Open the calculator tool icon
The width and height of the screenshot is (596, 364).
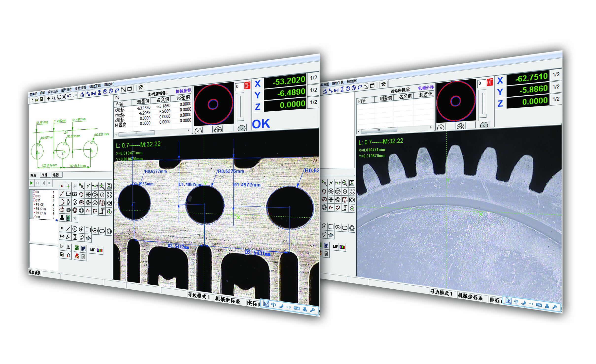point(68,218)
